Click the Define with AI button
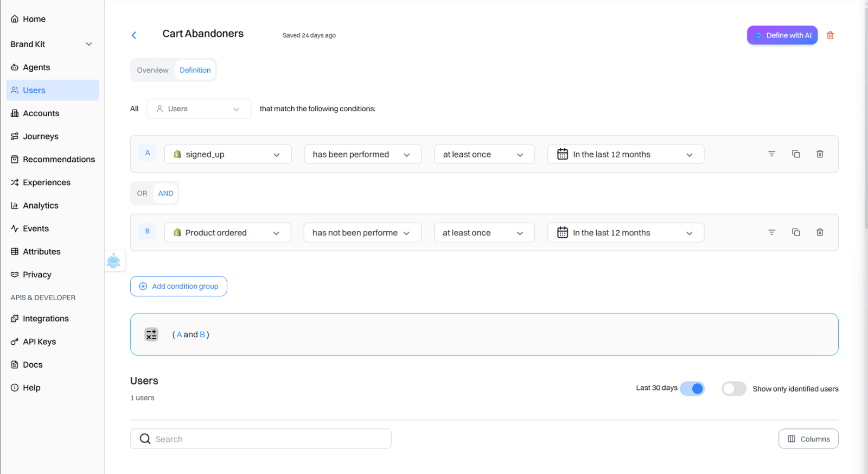 pyautogui.click(x=782, y=35)
